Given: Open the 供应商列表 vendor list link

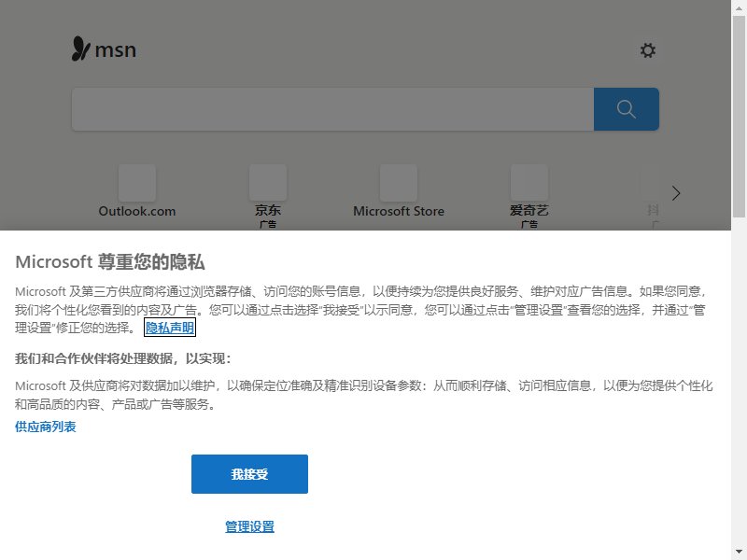Looking at the screenshot, I should pyautogui.click(x=45, y=427).
